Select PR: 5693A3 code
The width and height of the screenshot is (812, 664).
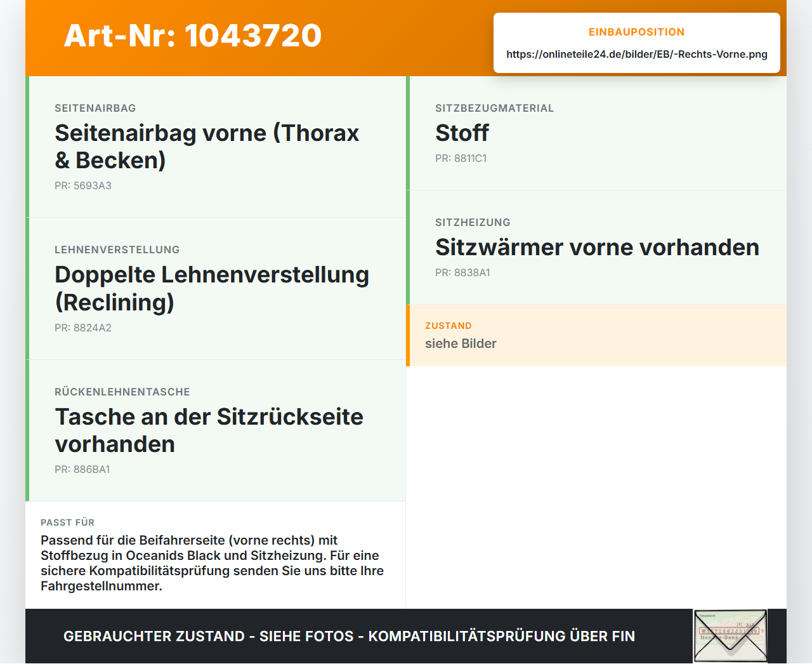[x=83, y=185]
